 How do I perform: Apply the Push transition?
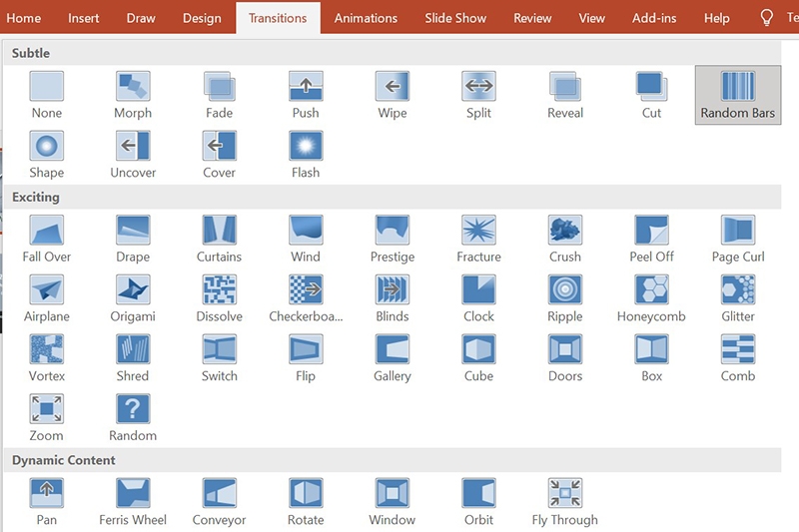(306, 95)
